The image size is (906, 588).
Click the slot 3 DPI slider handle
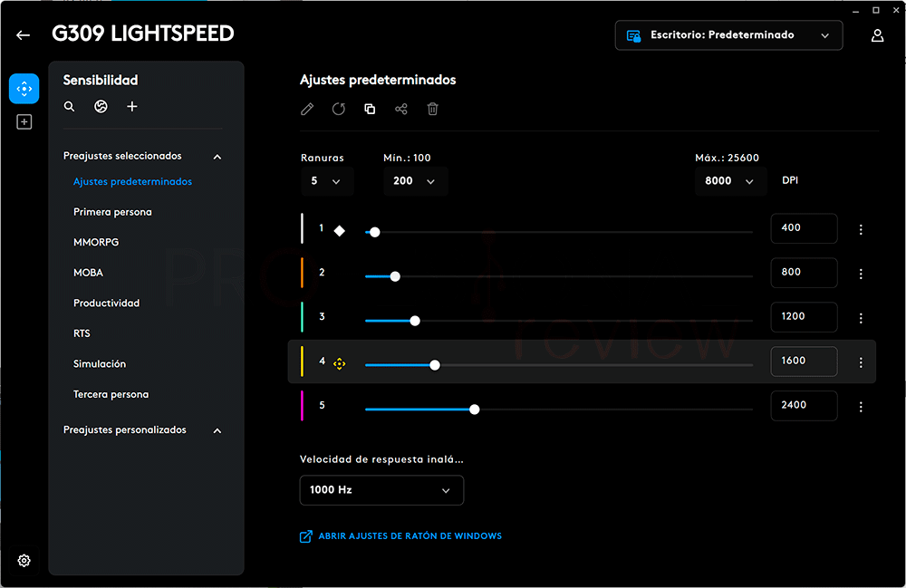point(415,321)
